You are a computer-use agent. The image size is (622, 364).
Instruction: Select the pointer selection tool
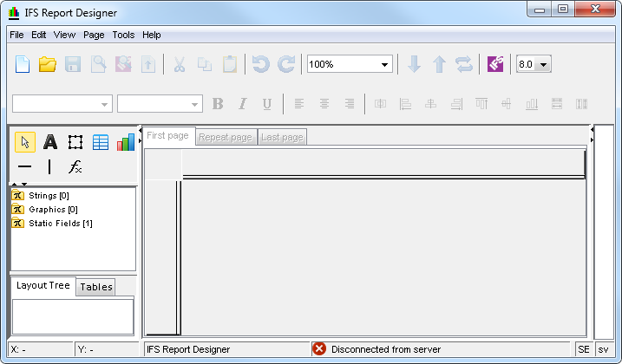pos(25,142)
